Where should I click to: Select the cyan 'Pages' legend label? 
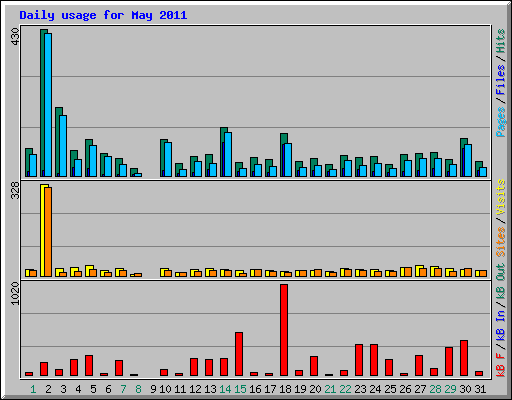[x=500, y=122]
